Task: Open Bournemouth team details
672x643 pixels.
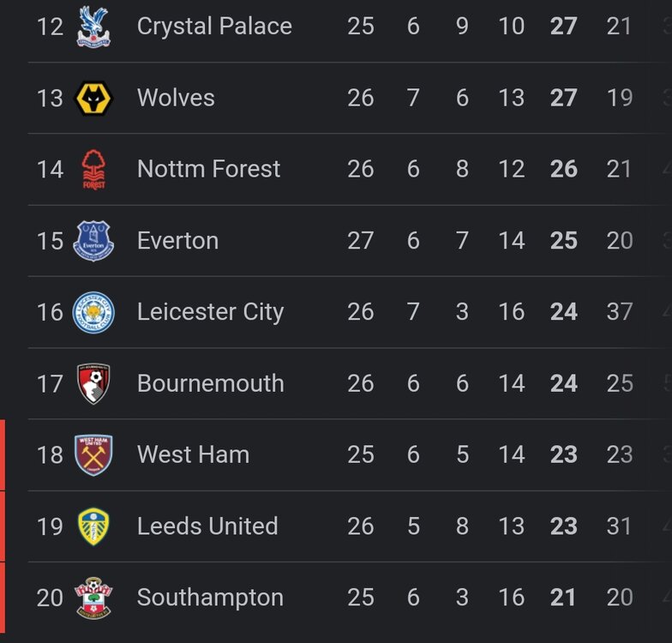Action: pyautogui.click(x=210, y=383)
